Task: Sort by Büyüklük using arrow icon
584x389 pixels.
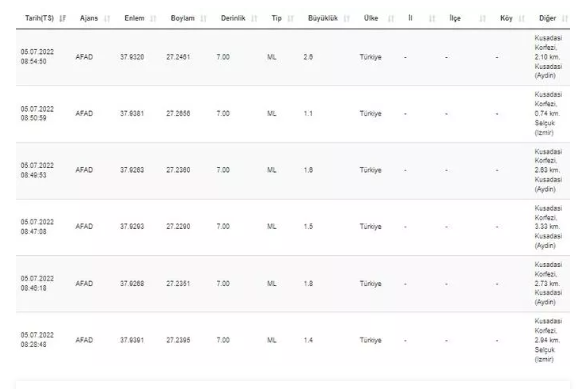Action: [x=347, y=18]
